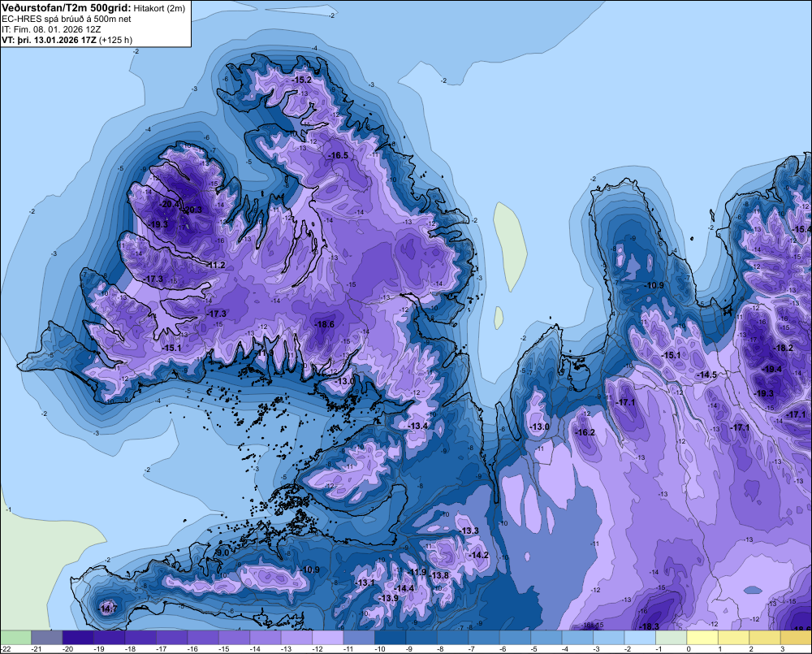Click the title text 'Veðurstofan/T2m 500grid:'
The height and width of the screenshot is (654, 812).
[x=67, y=8]
